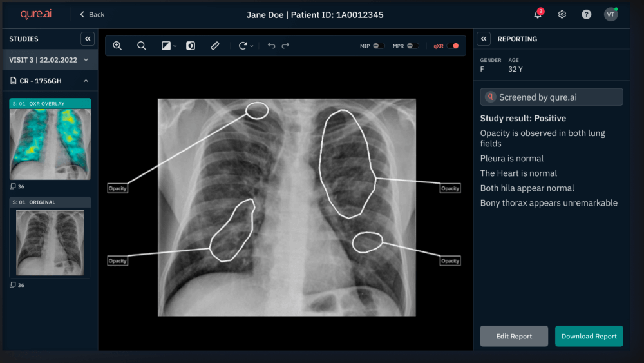Undo the last action
The image size is (644, 363).
[x=271, y=46]
